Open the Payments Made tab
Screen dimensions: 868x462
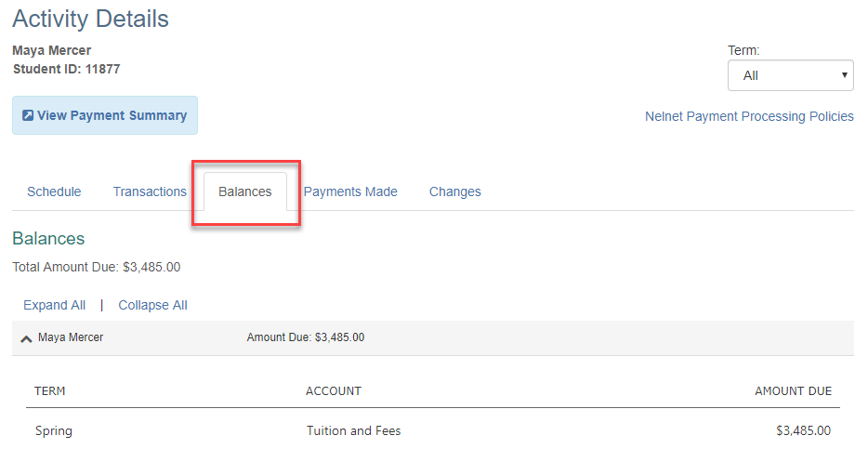pyautogui.click(x=350, y=191)
